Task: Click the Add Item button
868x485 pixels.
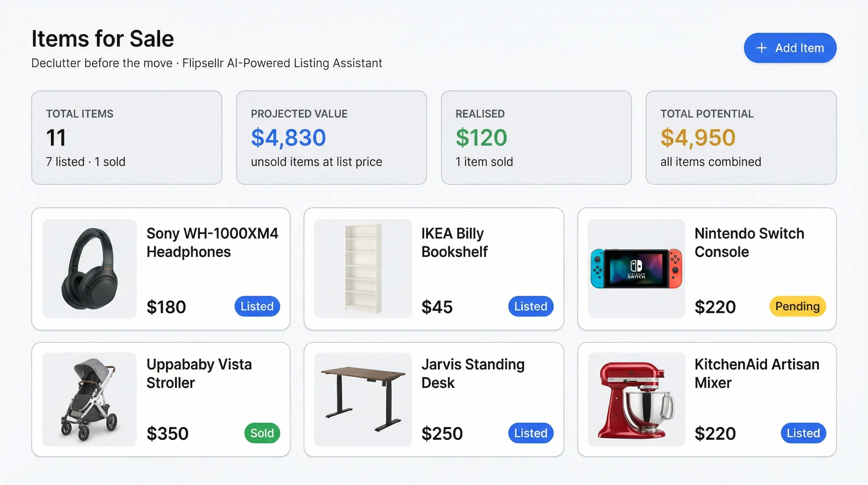Action: click(x=790, y=48)
